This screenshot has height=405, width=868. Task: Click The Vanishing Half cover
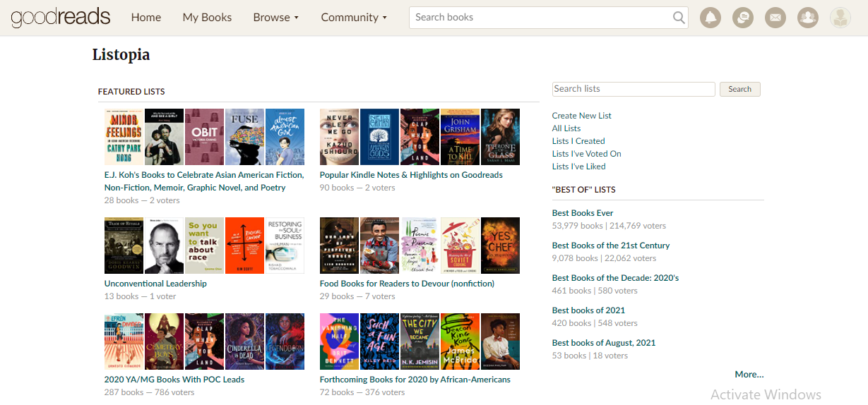pos(339,341)
